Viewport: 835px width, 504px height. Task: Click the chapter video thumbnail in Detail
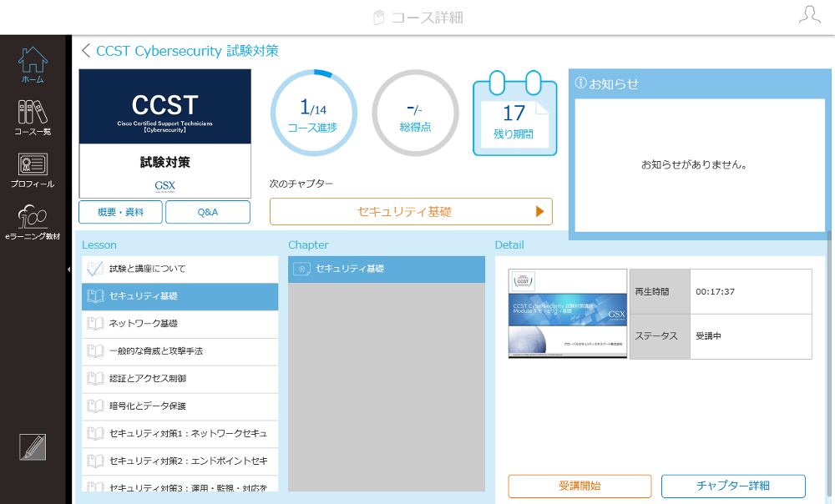coord(568,314)
